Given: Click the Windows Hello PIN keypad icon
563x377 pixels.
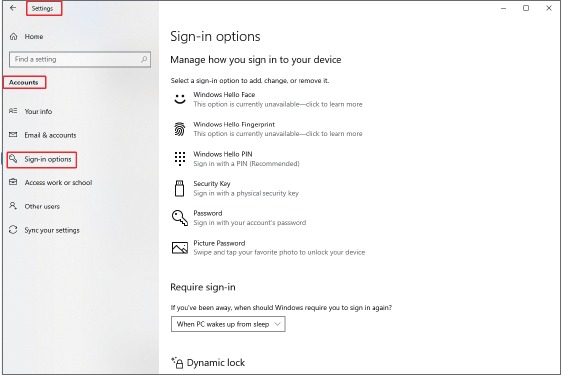Looking at the screenshot, I should tap(180, 158).
